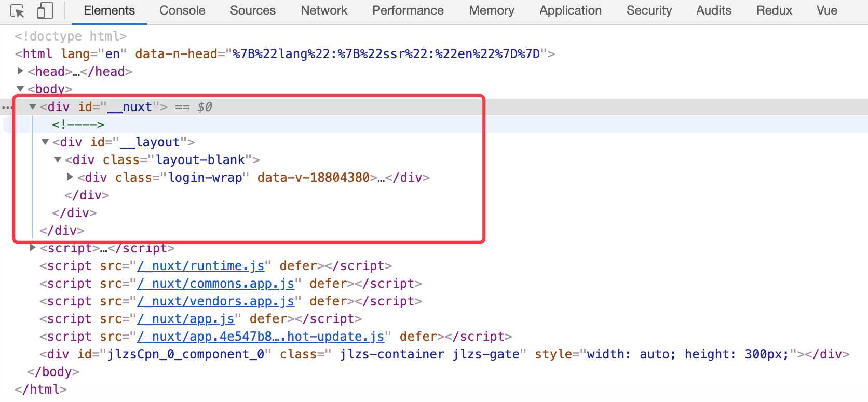This screenshot has width=868, height=402.
Task: Select the data-n-head attribute value
Action: [x=386, y=54]
